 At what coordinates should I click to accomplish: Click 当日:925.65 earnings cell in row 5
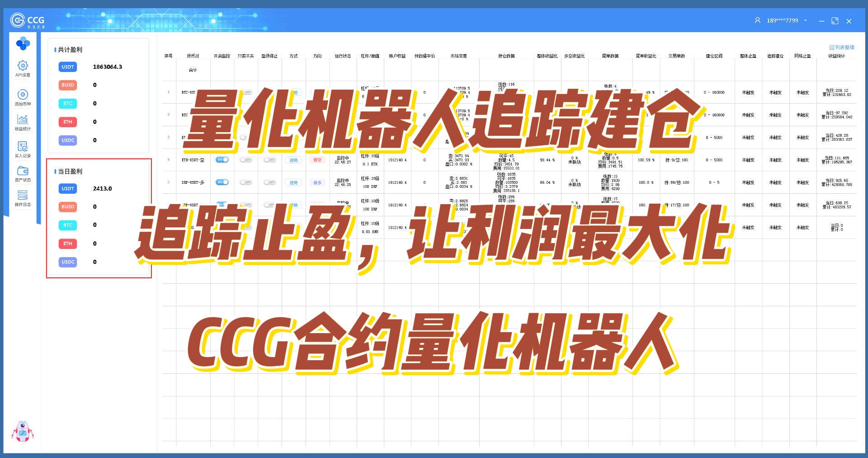tap(836, 183)
